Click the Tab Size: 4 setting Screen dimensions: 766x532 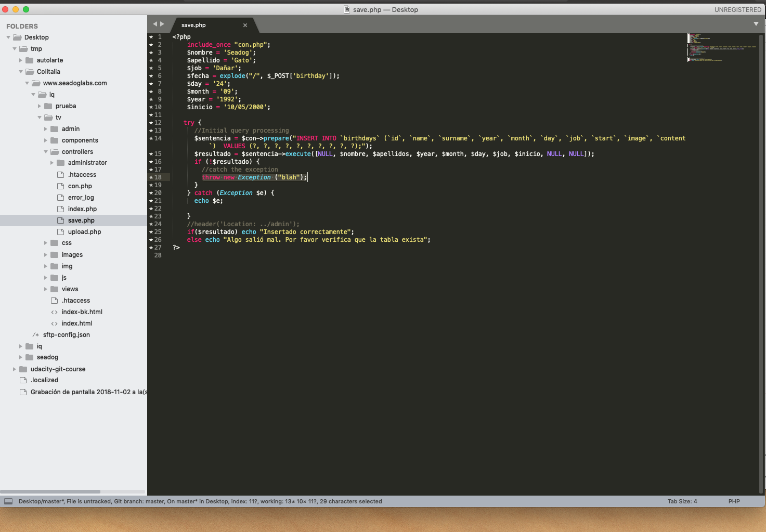pyautogui.click(x=682, y=501)
